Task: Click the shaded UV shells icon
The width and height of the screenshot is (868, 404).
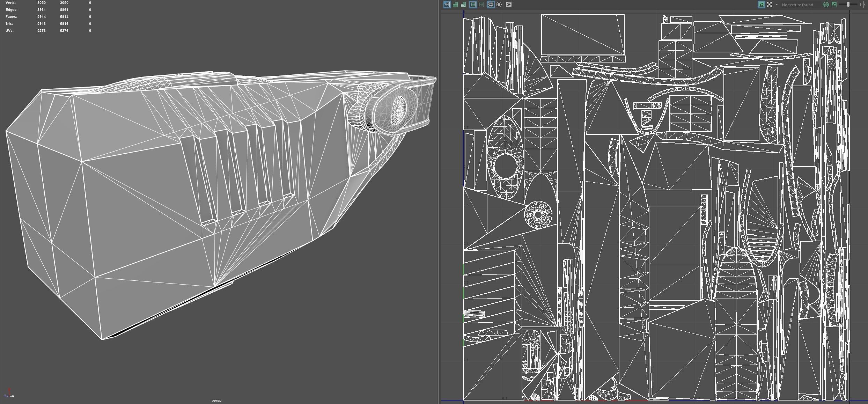Action: tap(455, 5)
